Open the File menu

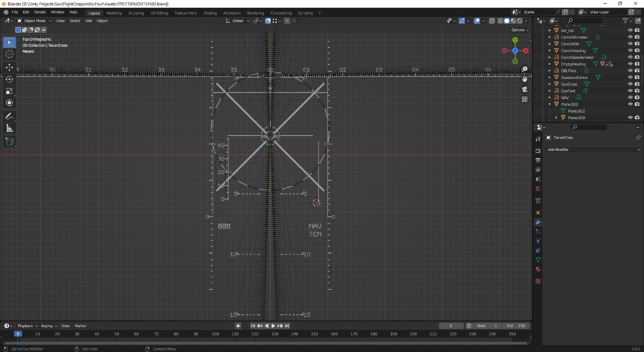click(15, 13)
